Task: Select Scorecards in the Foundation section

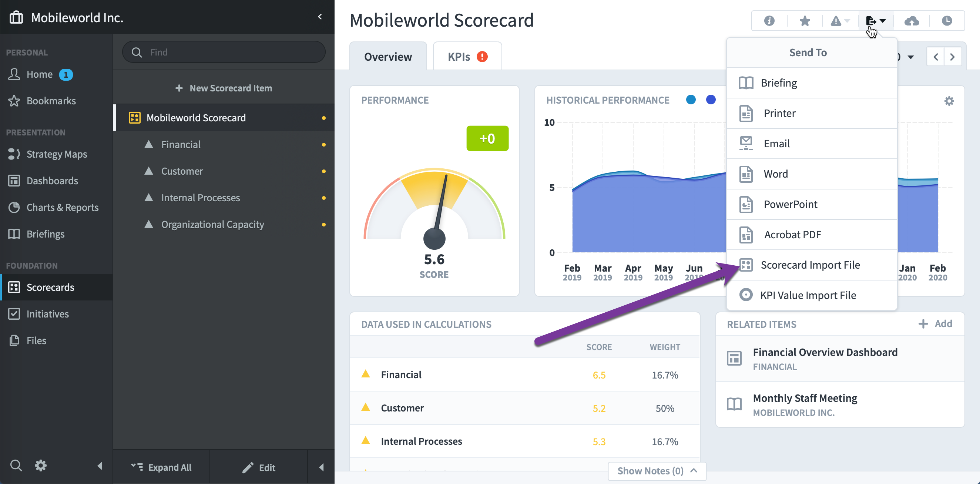Action: pyautogui.click(x=56, y=287)
